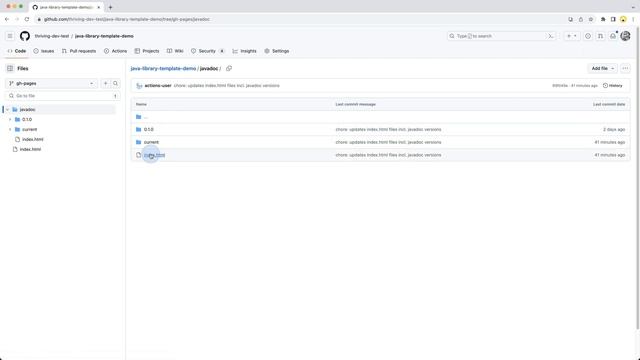Open a new browser tab
640x360 pixels.
pos(110,7)
